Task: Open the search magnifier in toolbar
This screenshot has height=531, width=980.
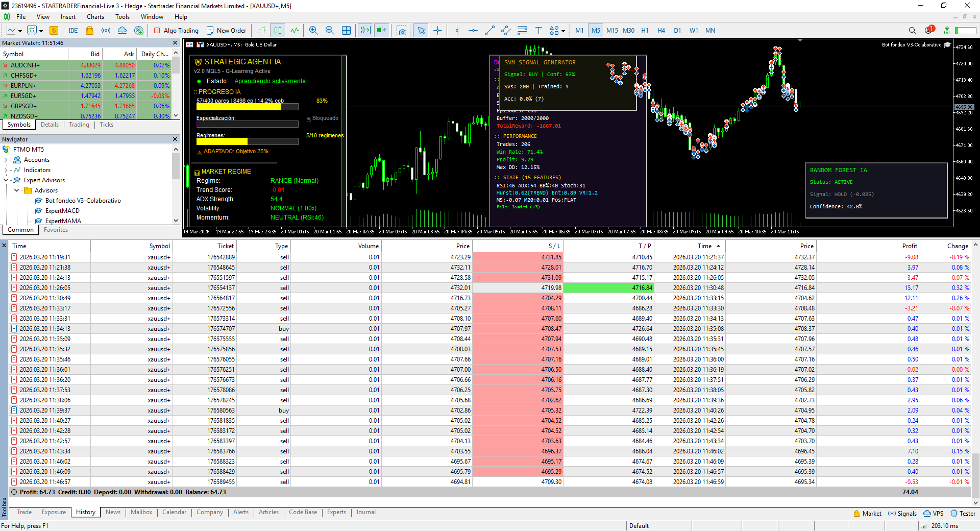Action: coord(912,31)
